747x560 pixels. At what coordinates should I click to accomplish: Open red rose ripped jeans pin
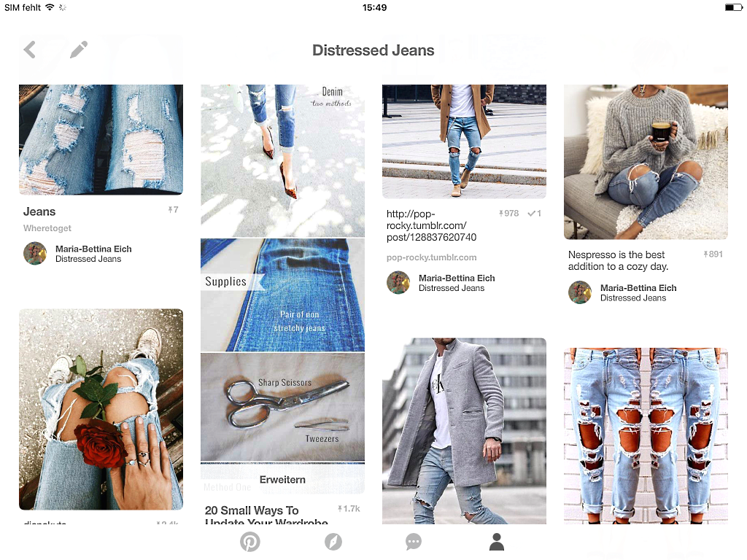[101, 410]
